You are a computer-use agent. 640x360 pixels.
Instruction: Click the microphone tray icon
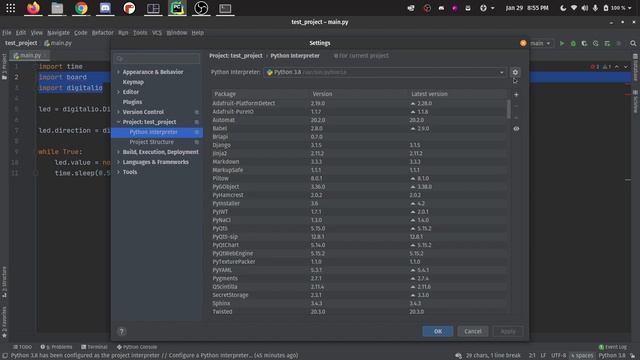(x=595, y=8)
